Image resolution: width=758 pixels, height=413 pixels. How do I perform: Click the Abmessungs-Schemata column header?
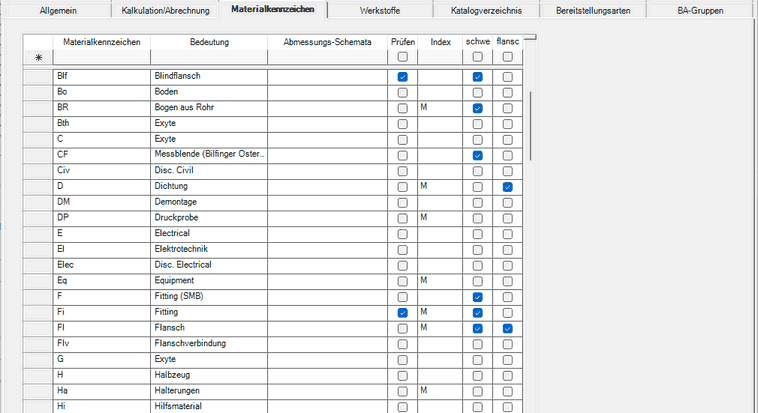click(327, 43)
